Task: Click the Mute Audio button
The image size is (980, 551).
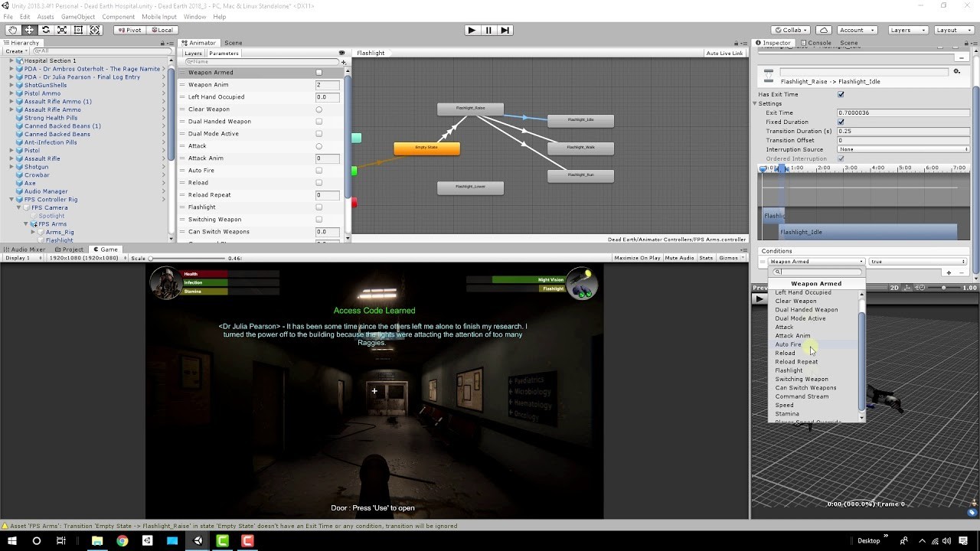Action: coord(679,258)
